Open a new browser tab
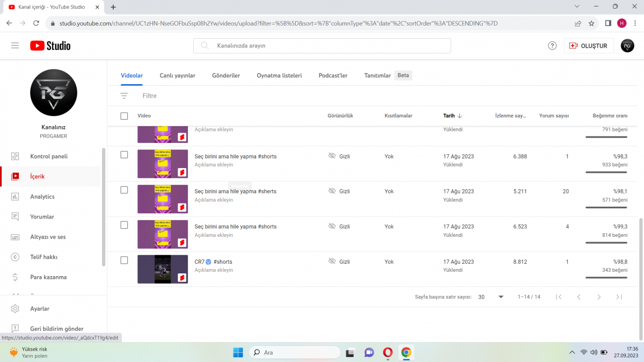 113,7
